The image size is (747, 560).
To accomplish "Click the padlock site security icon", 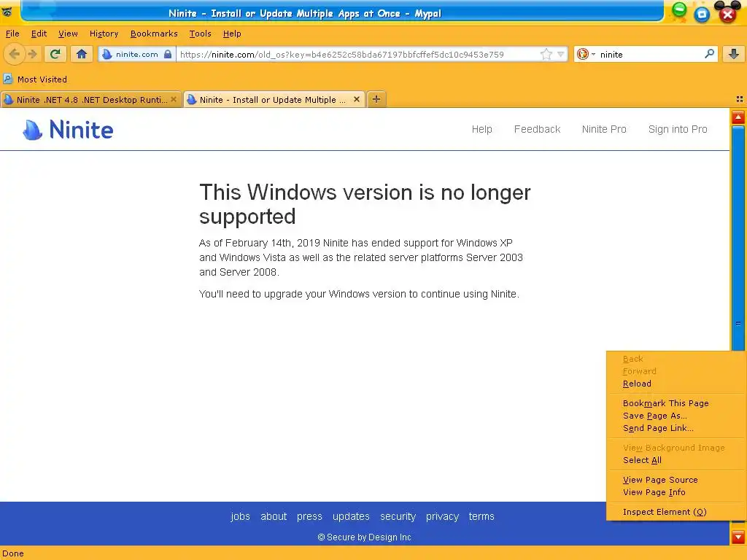I will pos(168,54).
